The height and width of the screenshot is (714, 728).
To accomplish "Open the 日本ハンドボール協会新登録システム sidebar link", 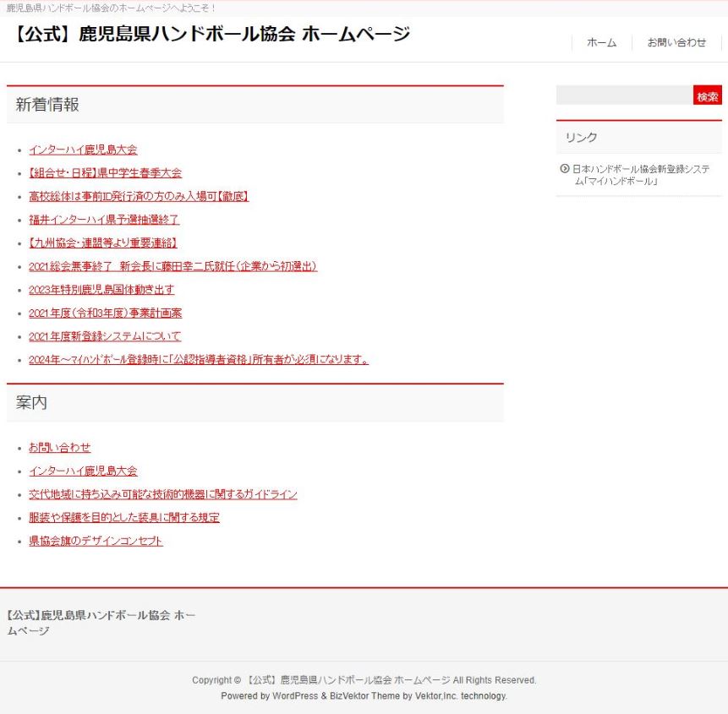I will pos(641,175).
